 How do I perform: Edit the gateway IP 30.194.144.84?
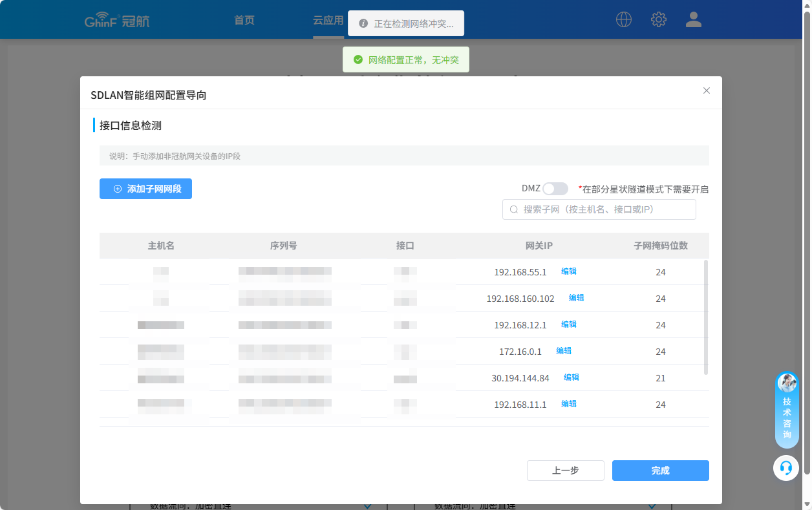572,377
